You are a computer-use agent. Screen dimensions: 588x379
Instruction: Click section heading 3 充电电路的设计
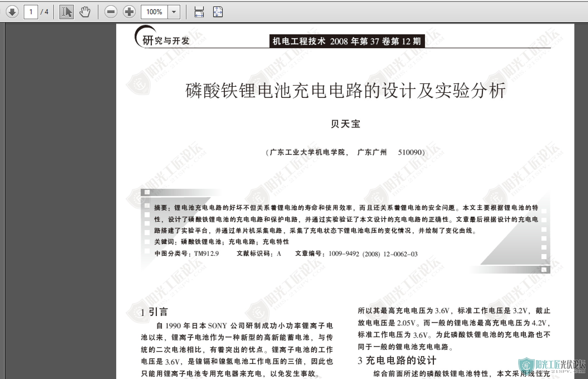tap(397, 360)
